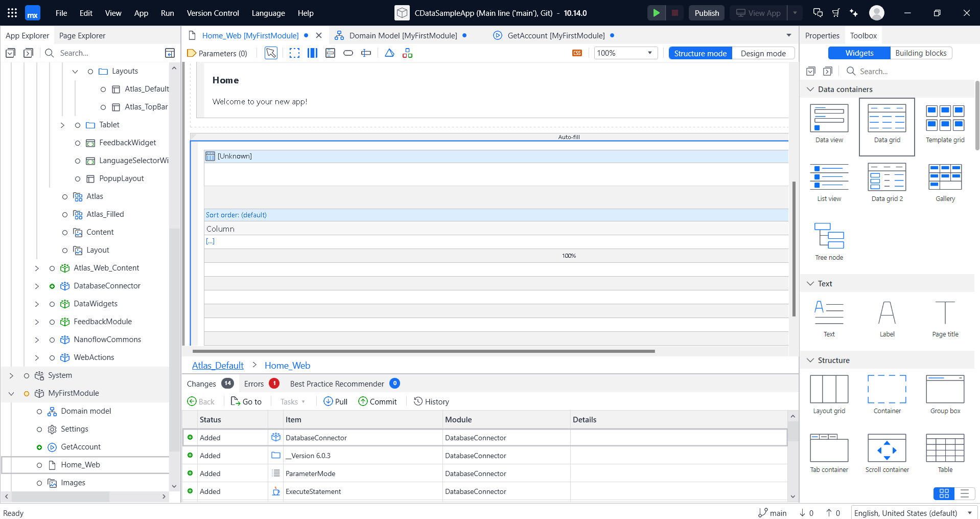980x519 pixels.
Task: Collapse the Data containers section
Action: [810, 89]
